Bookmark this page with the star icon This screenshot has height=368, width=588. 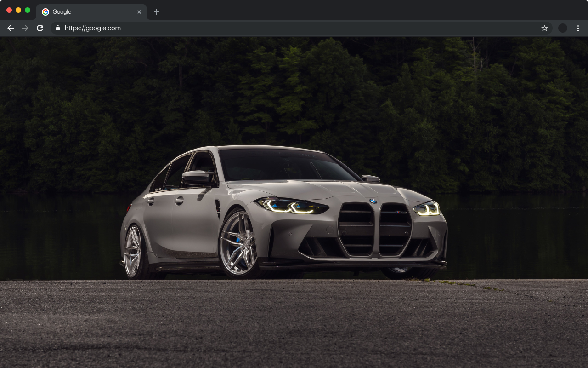pyautogui.click(x=544, y=28)
